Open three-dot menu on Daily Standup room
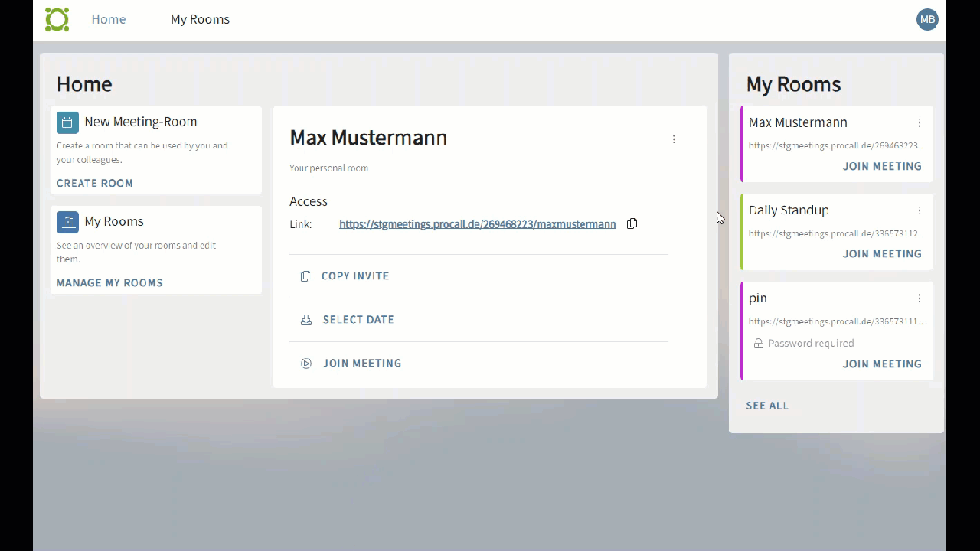Image resolution: width=980 pixels, height=551 pixels. pos(920,210)
